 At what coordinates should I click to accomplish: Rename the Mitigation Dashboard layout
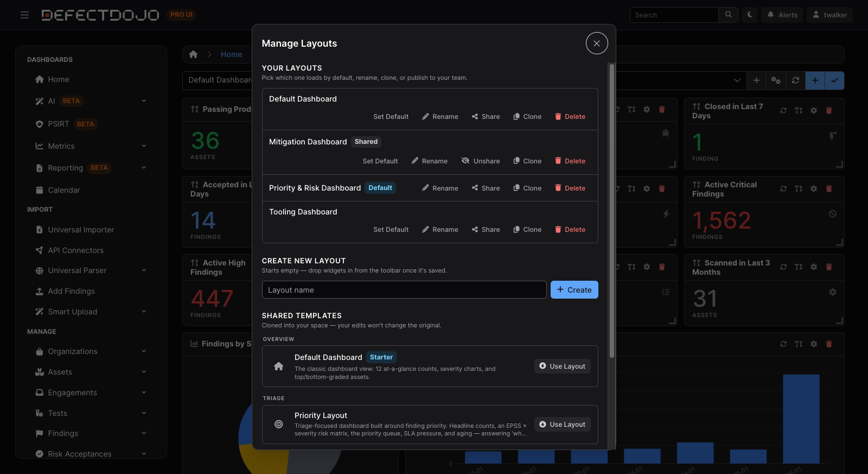point(430,161)
